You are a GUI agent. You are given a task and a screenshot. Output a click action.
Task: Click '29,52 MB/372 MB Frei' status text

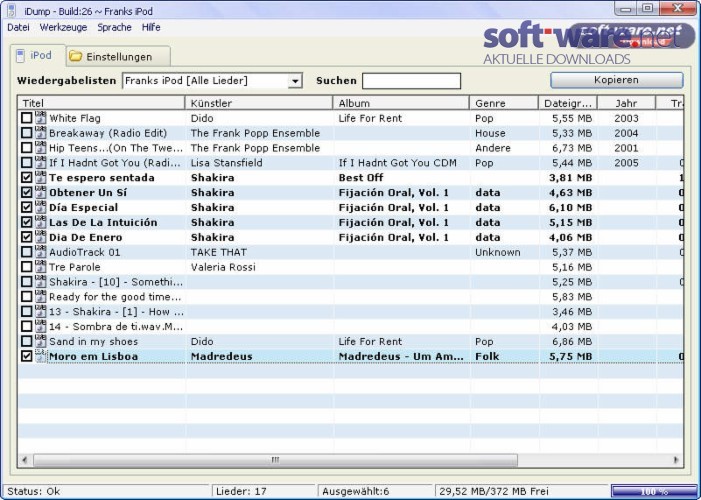tap(494, 491)
